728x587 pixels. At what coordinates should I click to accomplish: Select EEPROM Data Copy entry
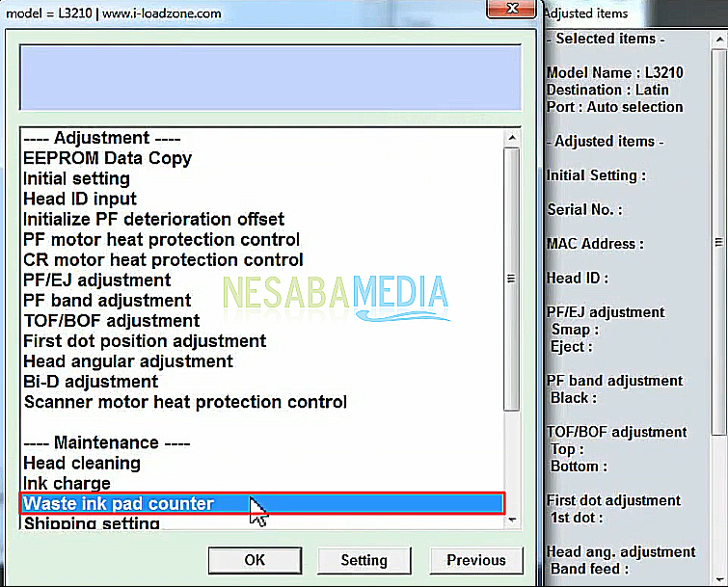click(x=107, y=158)
